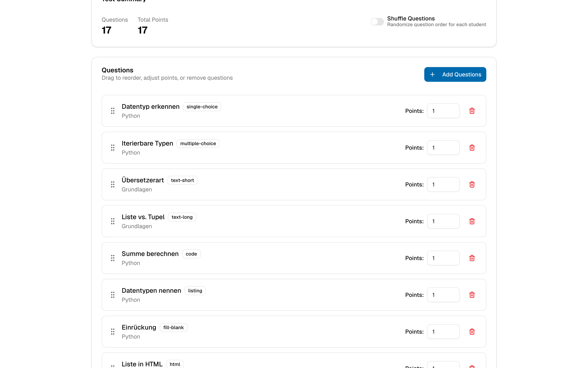Grab the drag handle for Datentypen nennen

tap(113, 295)
